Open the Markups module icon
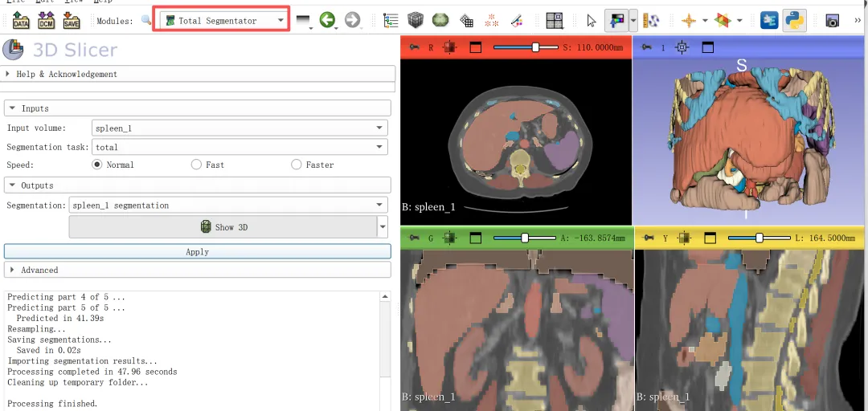 coord(491,21)
